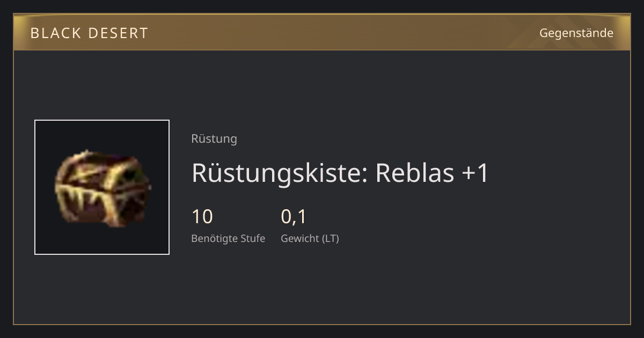644x338 pixels.
Task: Click the (LT) unit text
Action: [330, 238]
